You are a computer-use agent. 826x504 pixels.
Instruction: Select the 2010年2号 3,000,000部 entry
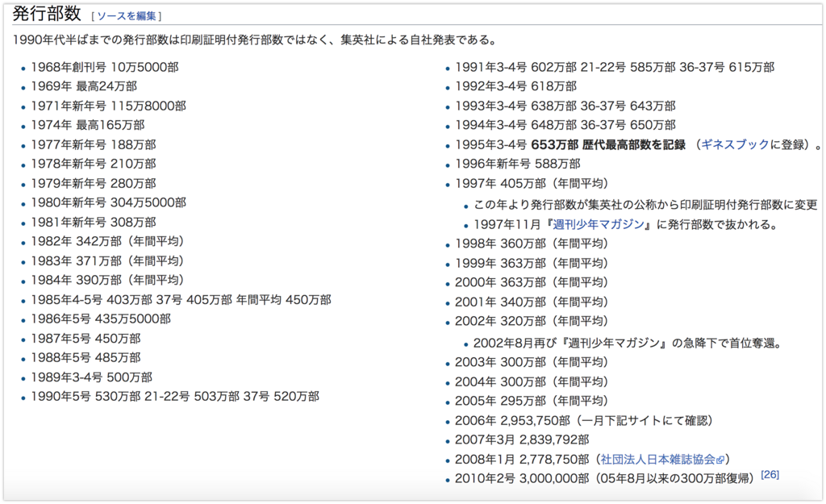click(605, 479)
